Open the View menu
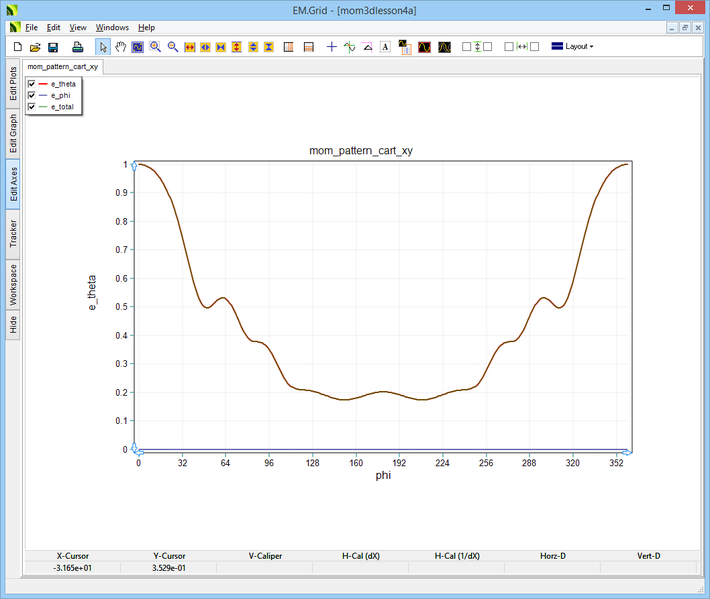Image resolution: width=710 pixels, height=599 pixels. (x=78, y=27)
